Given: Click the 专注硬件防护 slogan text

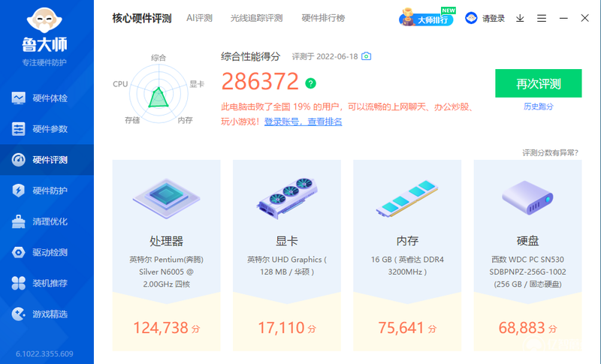Looking at the screenshot, I should click(44, 62).
